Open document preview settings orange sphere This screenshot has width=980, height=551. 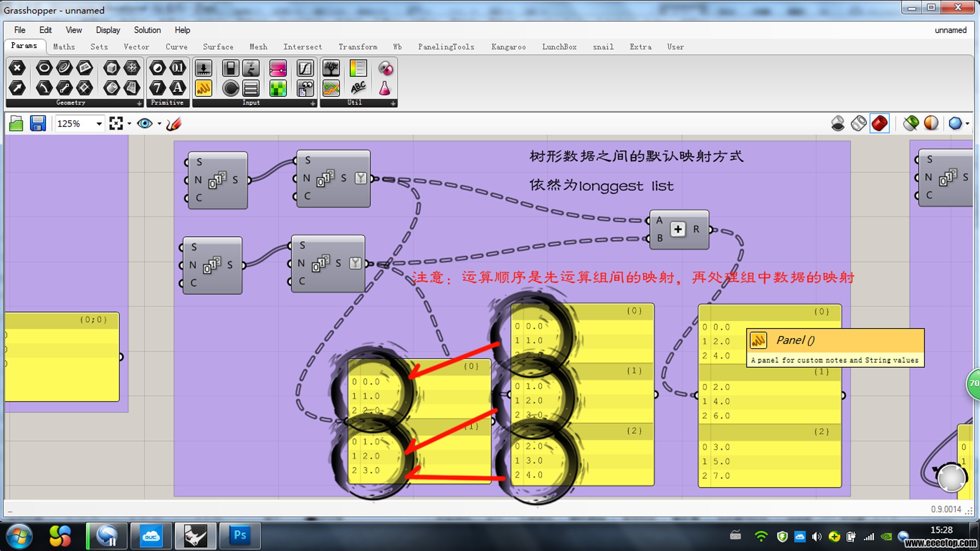coord(931,124)
